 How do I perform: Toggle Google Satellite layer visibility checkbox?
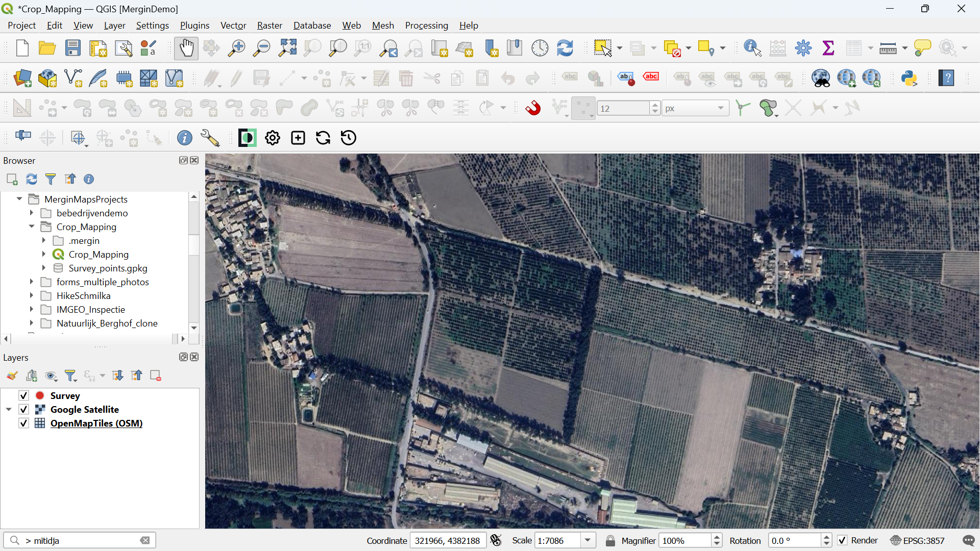(23, 409)
